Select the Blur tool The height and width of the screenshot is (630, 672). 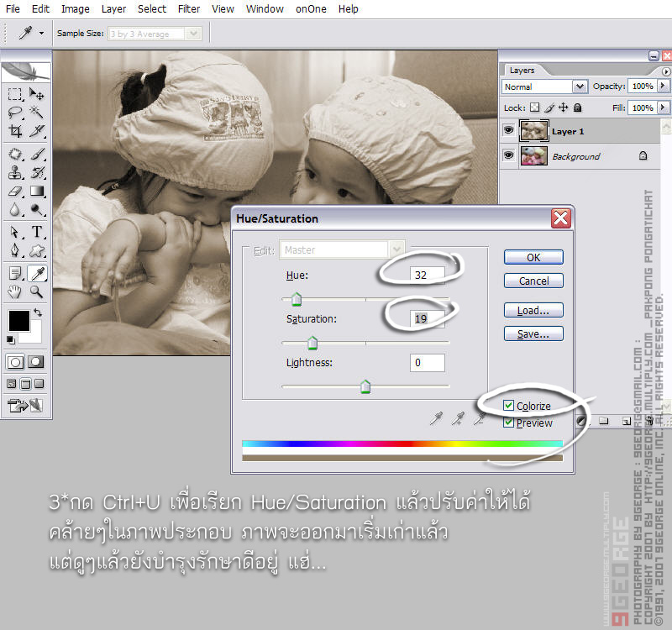tap(15, 209)
